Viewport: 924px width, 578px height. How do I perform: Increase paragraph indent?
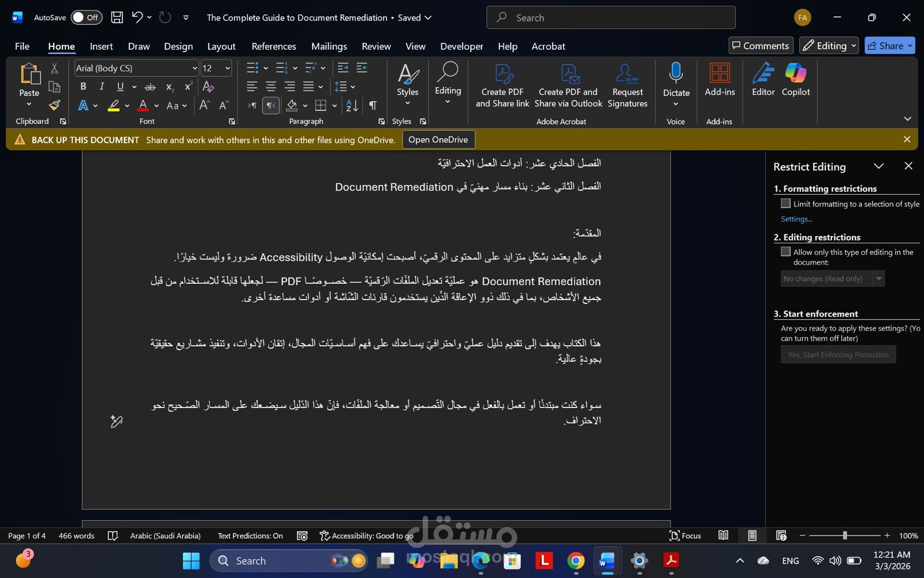pos(362,68)
